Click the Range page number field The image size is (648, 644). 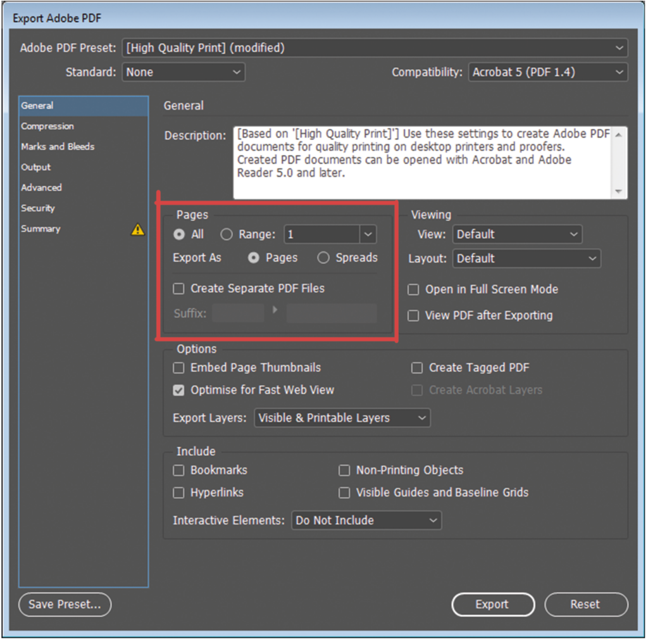click(322, 234)
